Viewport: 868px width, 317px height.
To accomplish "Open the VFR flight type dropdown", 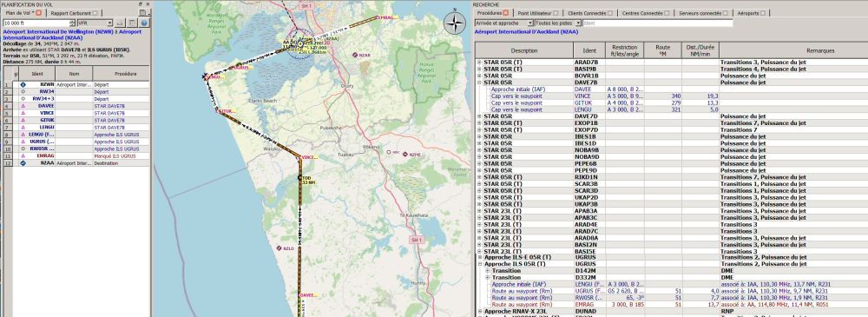I will pos(95,23).
